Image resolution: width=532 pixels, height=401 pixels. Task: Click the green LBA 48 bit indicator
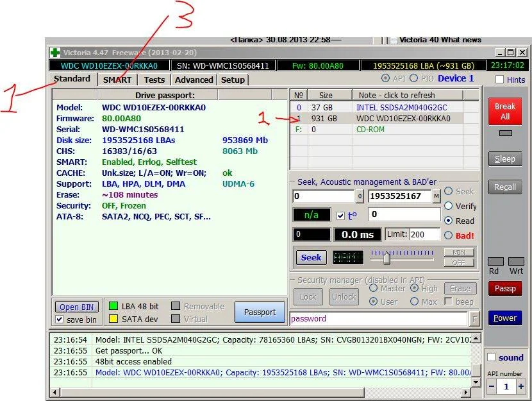click(113, 306)
